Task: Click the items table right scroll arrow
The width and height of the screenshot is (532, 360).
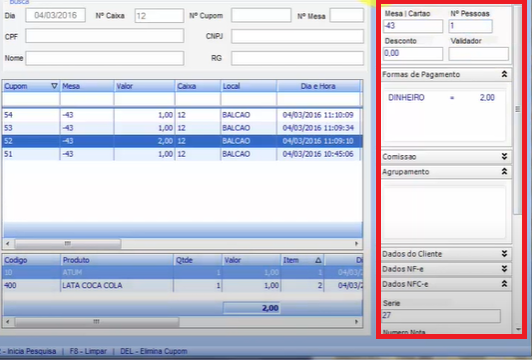Action: pos(357,321)
